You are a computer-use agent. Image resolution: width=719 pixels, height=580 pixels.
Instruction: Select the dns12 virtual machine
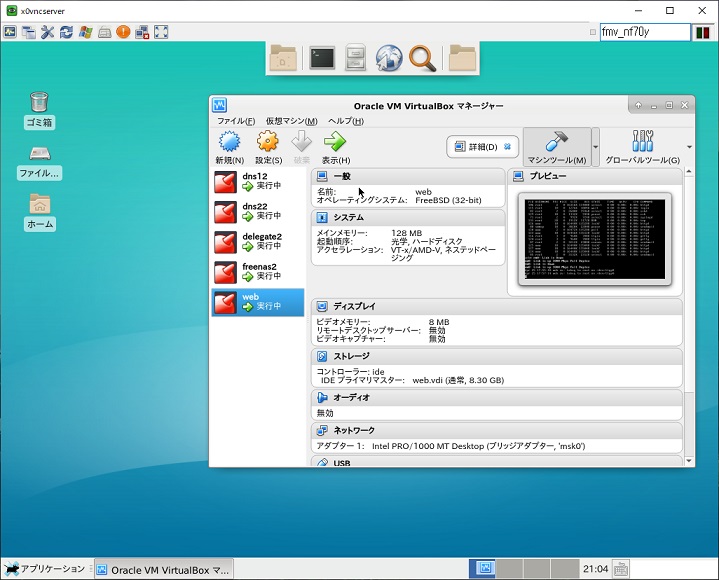258,182
